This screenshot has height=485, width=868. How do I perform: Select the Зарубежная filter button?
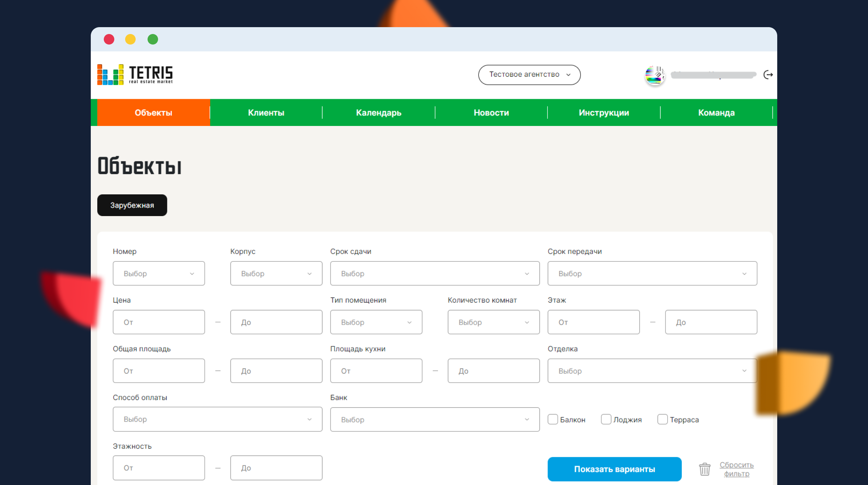tap(132, 205)
